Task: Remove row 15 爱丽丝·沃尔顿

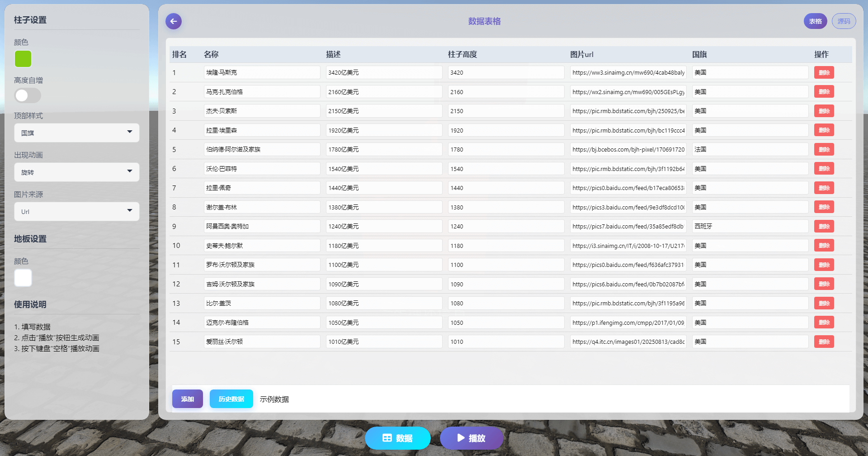Action: pyautogui.click(x=824, y=342)
